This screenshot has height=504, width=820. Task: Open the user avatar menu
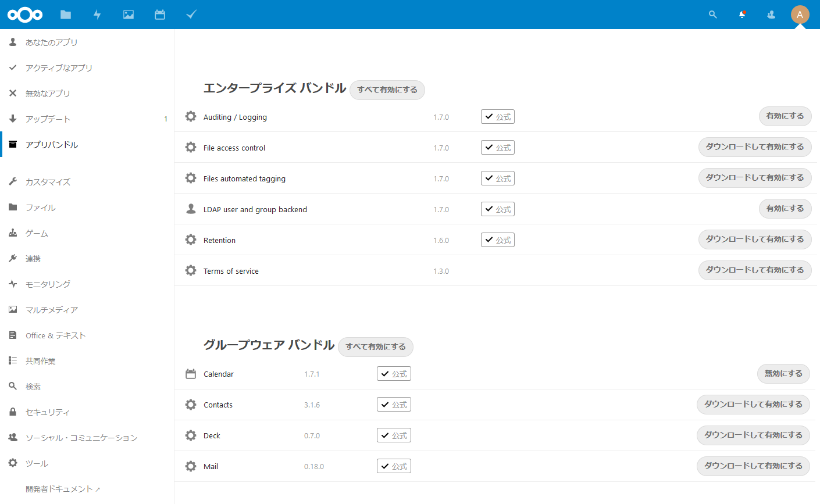[800, 15]
